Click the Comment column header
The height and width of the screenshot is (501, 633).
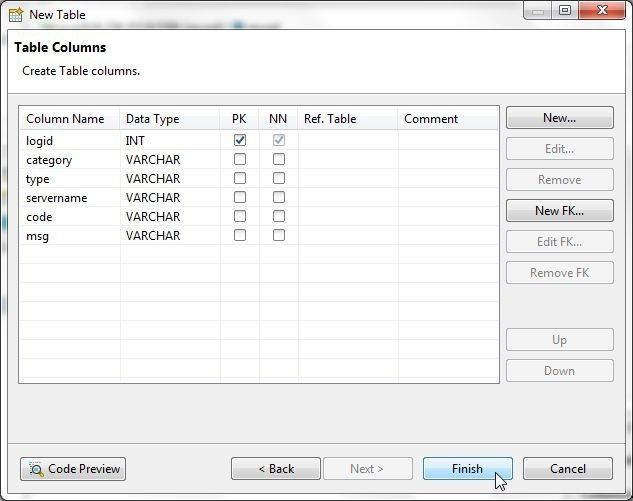tap(448, 119)
